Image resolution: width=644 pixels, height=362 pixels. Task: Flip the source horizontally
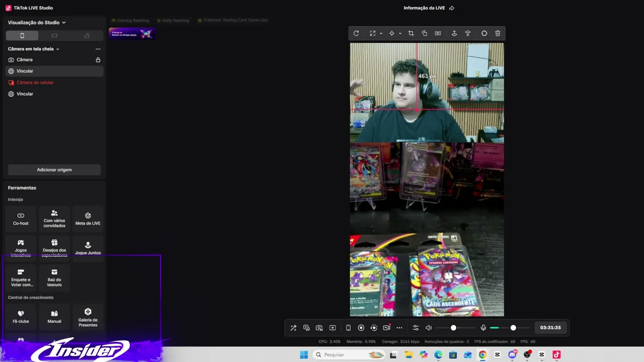pos(438,33)
